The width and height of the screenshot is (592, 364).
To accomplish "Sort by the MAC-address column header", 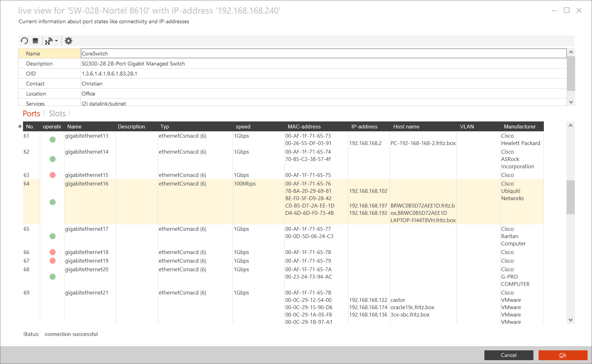I will pyautogui.click(x=304, y=127).
